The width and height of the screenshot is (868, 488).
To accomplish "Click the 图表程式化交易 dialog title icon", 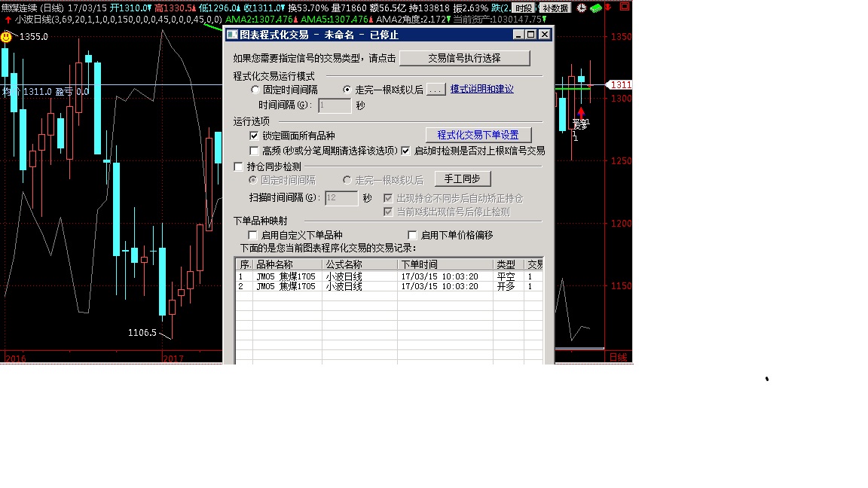I will pos(232,35).
